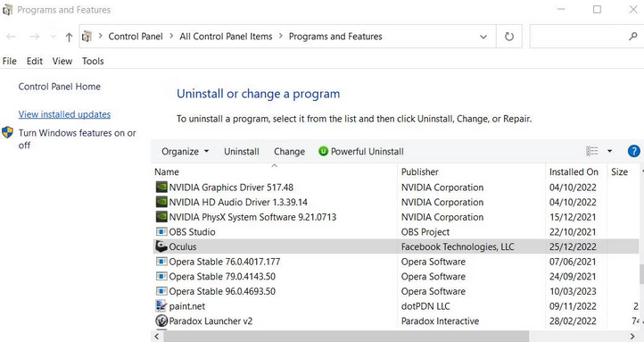Image resolution: width=644 pixels, height=342 pixels.
Task: Select the Opera Stable 96.0.4693.50 entry
Action: (396, 291)
